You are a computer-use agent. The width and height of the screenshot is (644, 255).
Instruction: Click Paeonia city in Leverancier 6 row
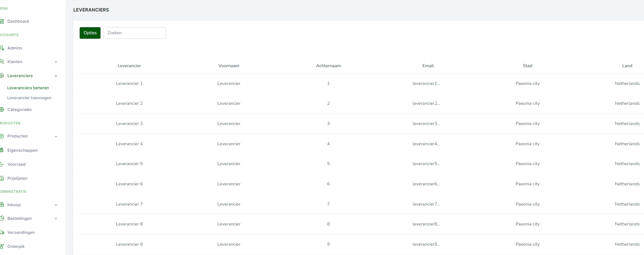(528, 184)
